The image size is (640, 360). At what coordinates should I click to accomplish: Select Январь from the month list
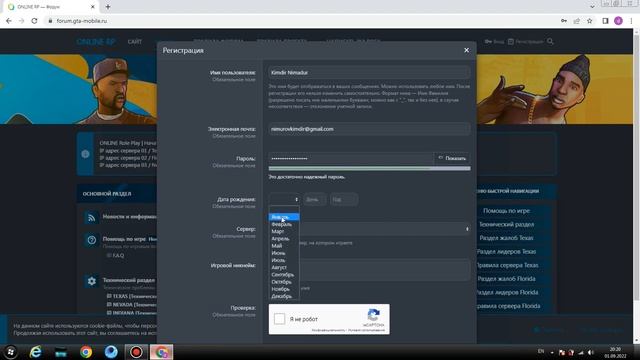point(284,217)
